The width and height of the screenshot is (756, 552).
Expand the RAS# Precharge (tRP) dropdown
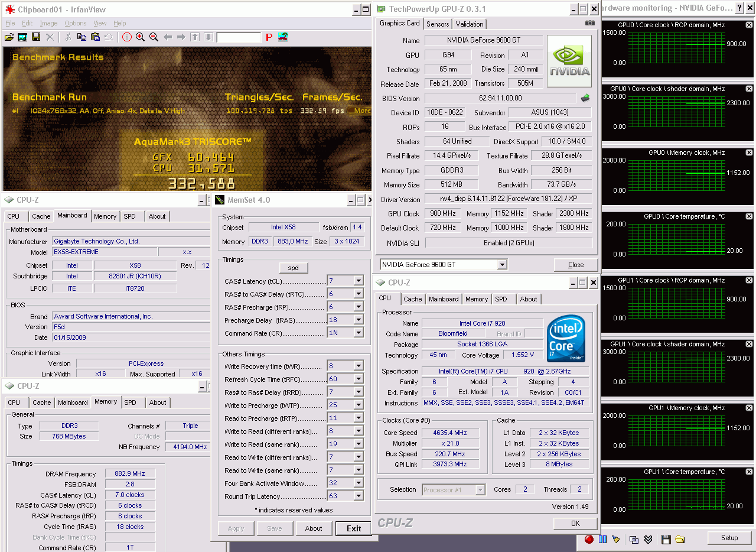pyautogui.click(x=358, y=307)
